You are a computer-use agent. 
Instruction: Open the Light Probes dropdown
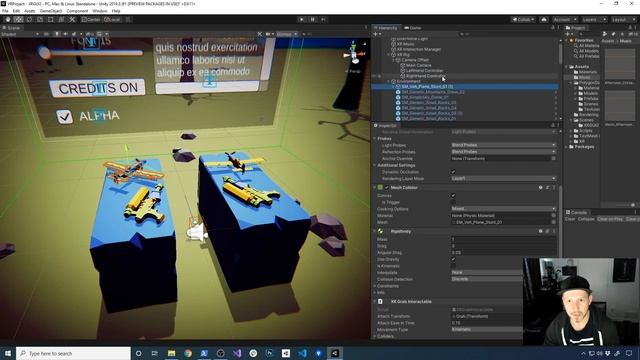click(503, 145)
